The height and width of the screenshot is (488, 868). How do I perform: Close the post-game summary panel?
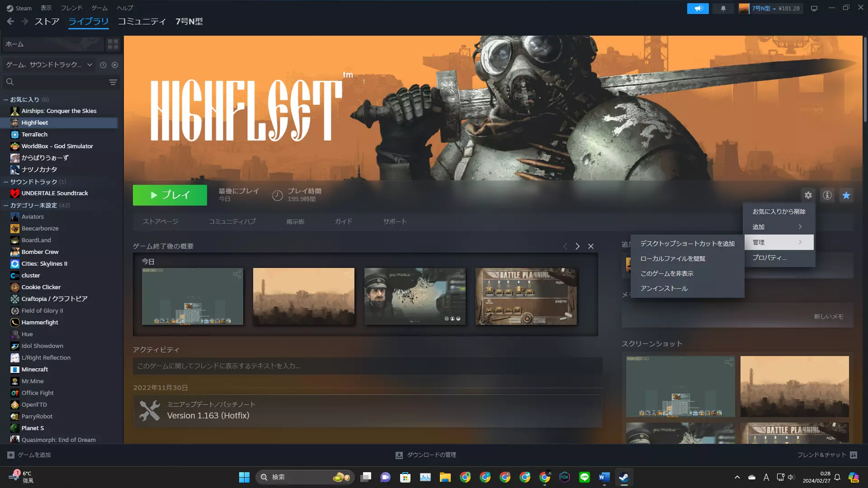click(x=590, y=246)
